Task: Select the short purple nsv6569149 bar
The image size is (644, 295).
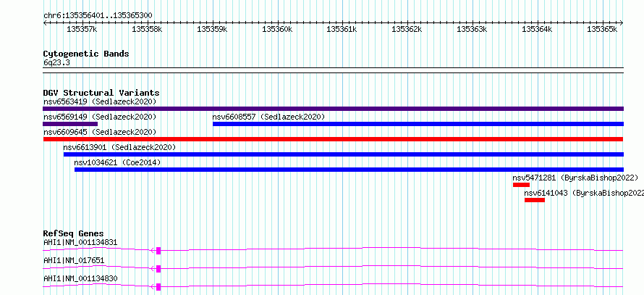Action: [x=70, y=124]
